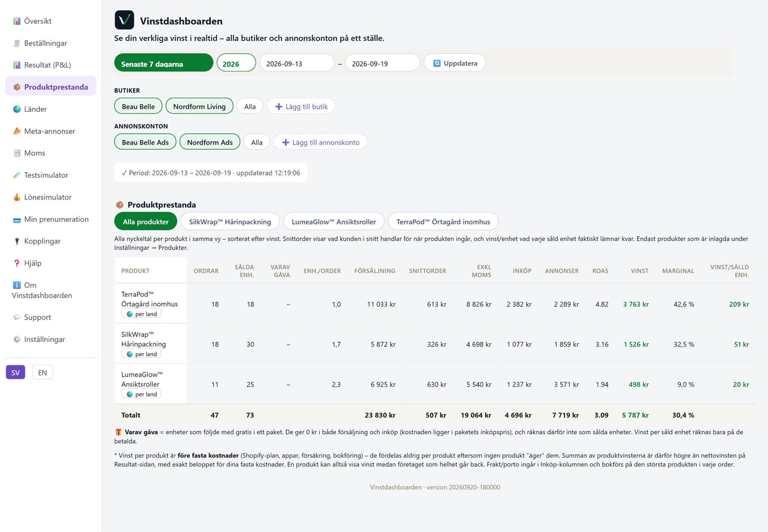768x532 pixels.
Task: Toggle the Nordform Ads account filter
Action: pyautogui.click(x=210, y=141)
